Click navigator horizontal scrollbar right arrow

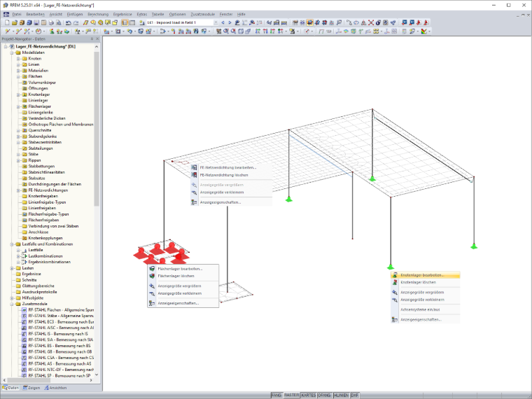[x=91, y=380]
